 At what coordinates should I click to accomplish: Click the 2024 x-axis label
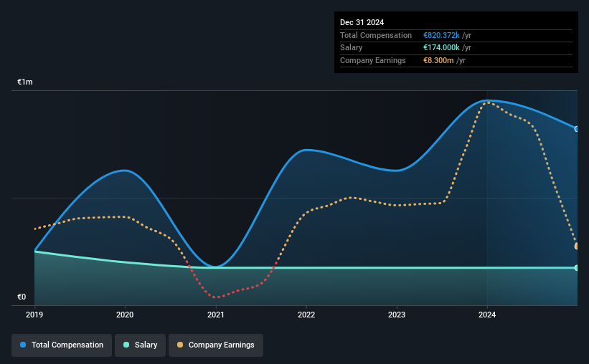(487, 315)
